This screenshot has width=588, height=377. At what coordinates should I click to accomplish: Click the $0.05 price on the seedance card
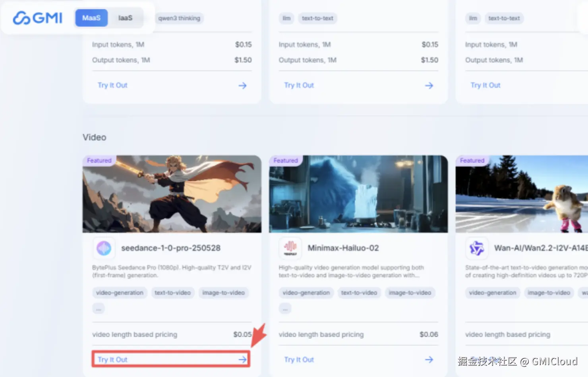pos(242,334)
